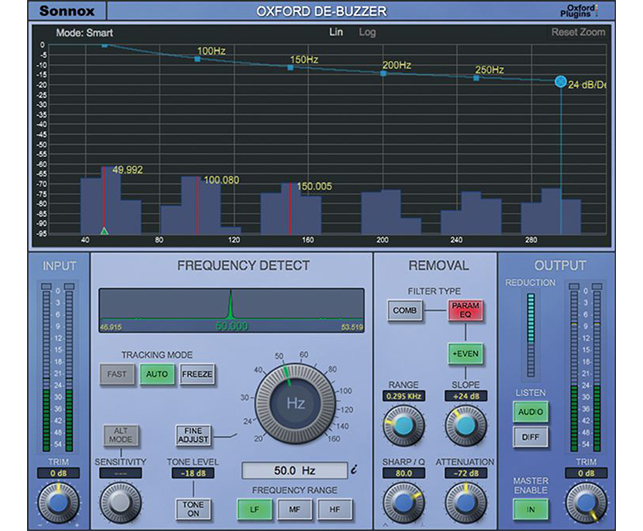The height and width of the screenshot is (531, 643).
Task: Select the large blue slope handle at 24 dB/Dec
Action: 561,82
